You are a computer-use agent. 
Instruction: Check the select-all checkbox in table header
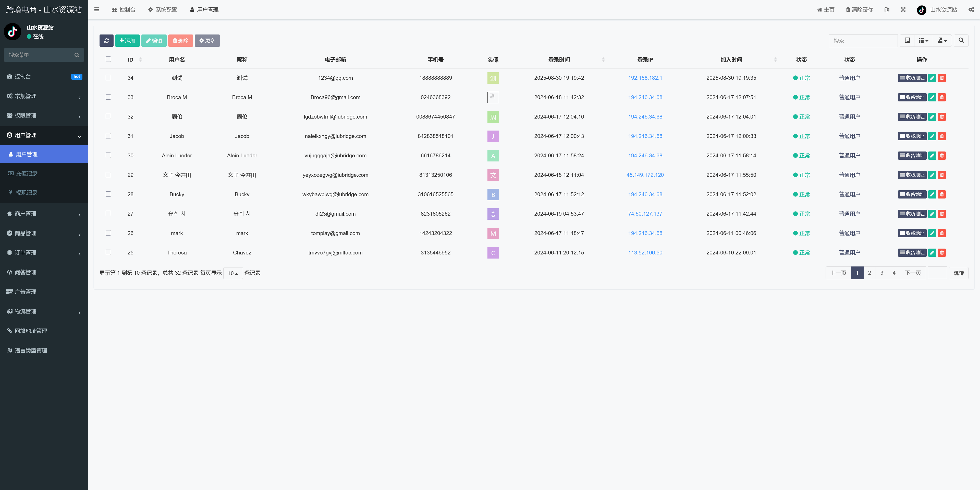tap(108, 59)
